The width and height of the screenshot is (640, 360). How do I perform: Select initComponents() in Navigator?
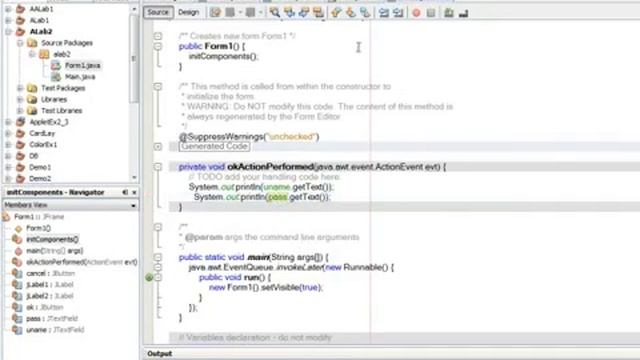coord(52,240)
